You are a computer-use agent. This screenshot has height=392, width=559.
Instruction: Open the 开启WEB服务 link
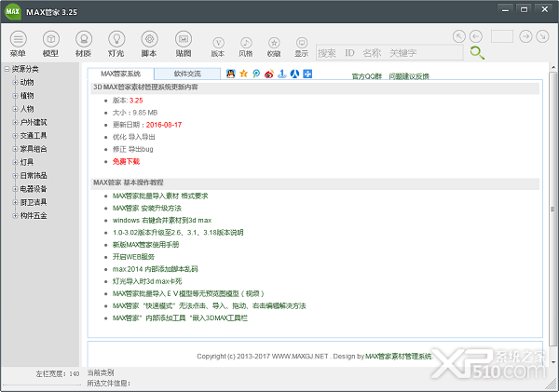133,257
